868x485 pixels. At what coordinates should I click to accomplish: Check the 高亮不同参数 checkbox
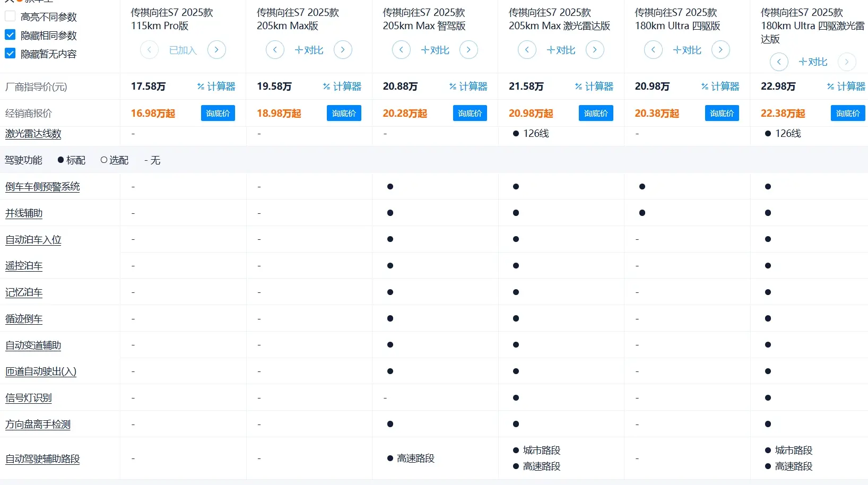tap(10, 16)
